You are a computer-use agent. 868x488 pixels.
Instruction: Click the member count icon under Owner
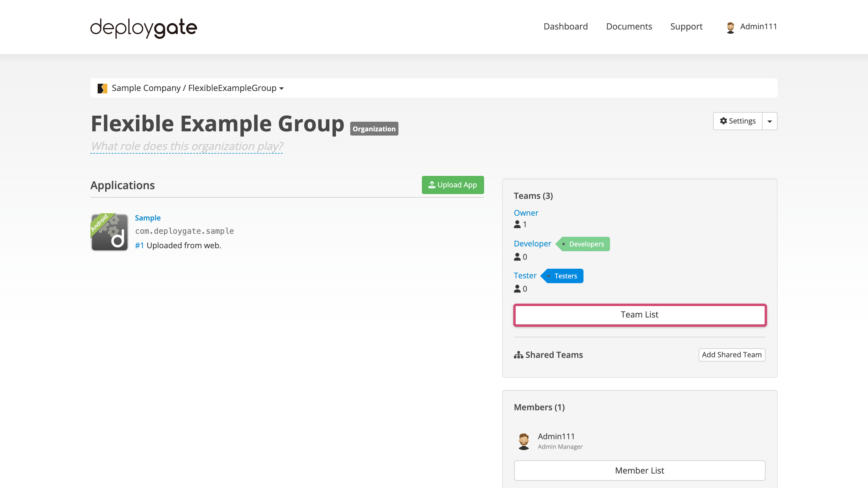tap(517, 224)
